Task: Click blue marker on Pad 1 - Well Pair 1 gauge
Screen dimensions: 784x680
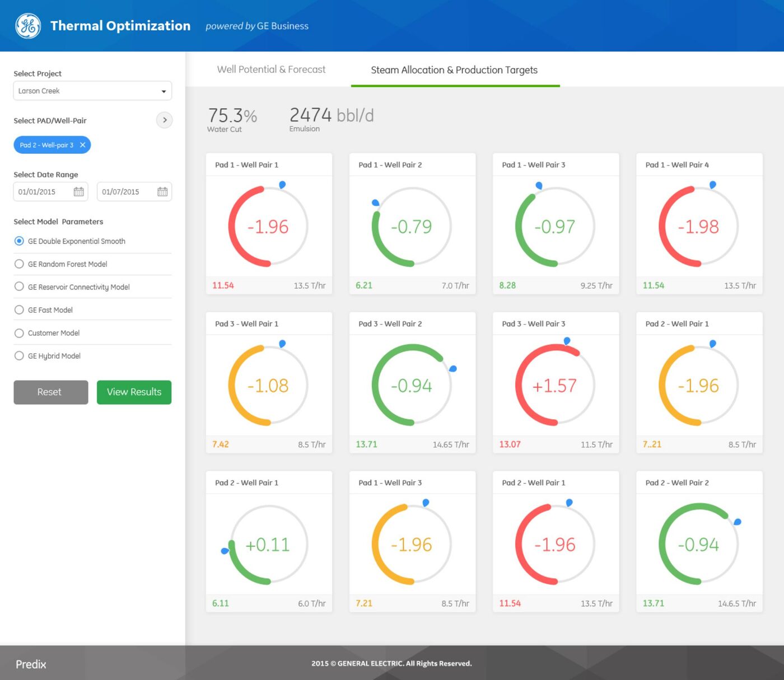Action: point(282,185)
